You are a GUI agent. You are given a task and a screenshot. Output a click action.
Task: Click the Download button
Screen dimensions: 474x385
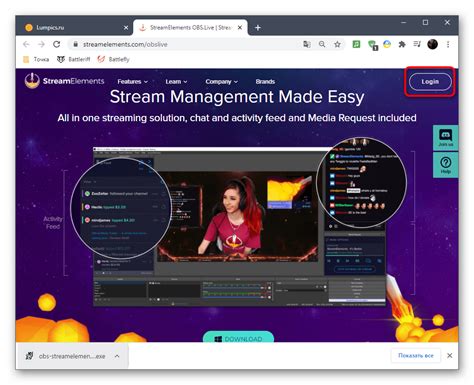[238, 337]
